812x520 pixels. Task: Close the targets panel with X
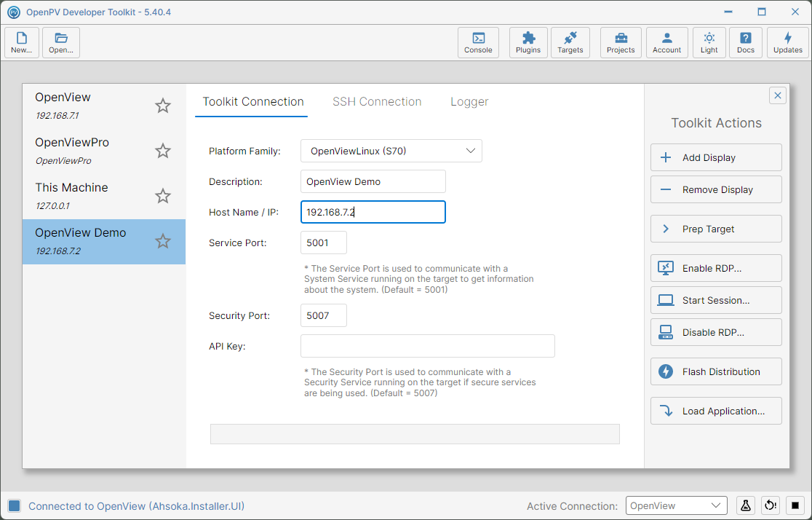777,95
